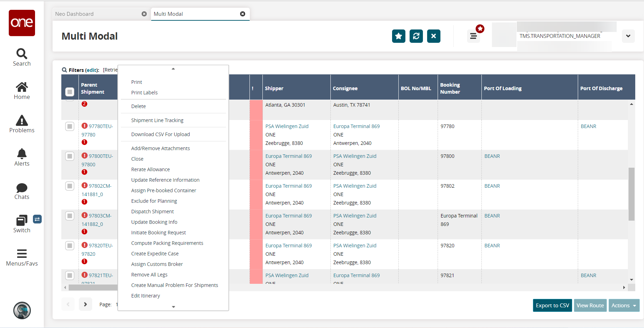Select checkbox for shipment 97820TEU-97820
The image size is (644, 328).
tap(70, 246)
